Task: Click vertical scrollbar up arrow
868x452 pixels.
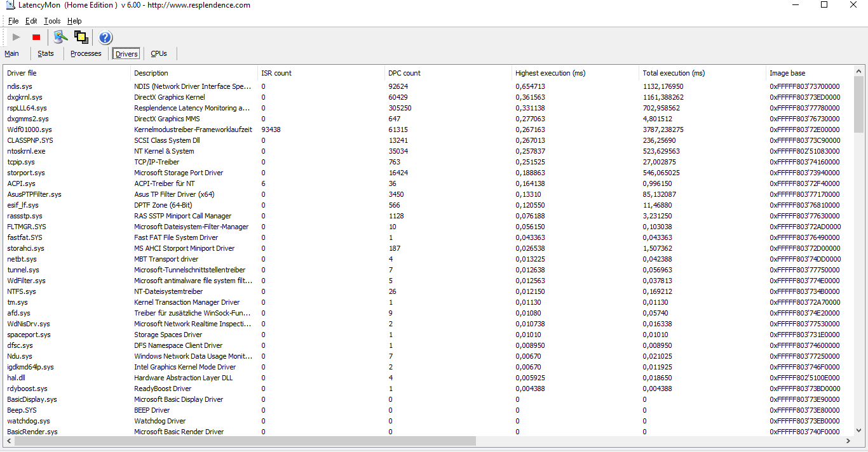Action: coord(859,71)
